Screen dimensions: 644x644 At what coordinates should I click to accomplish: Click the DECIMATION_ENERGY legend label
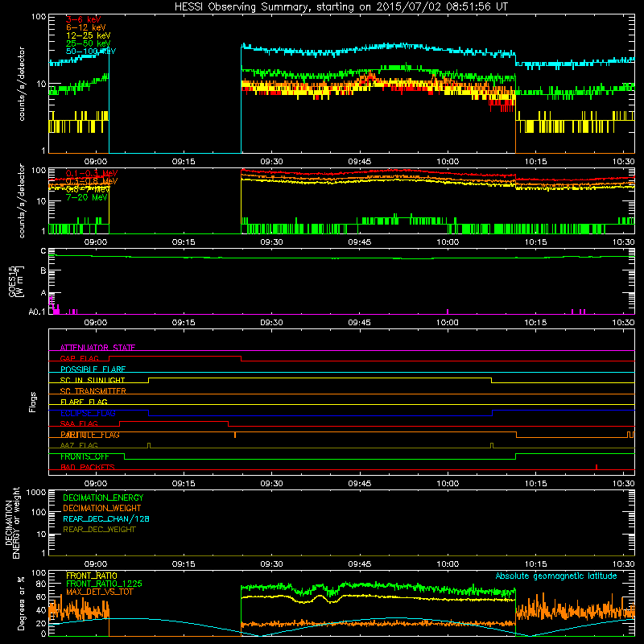pyautogui.click(x=103, y=497)
